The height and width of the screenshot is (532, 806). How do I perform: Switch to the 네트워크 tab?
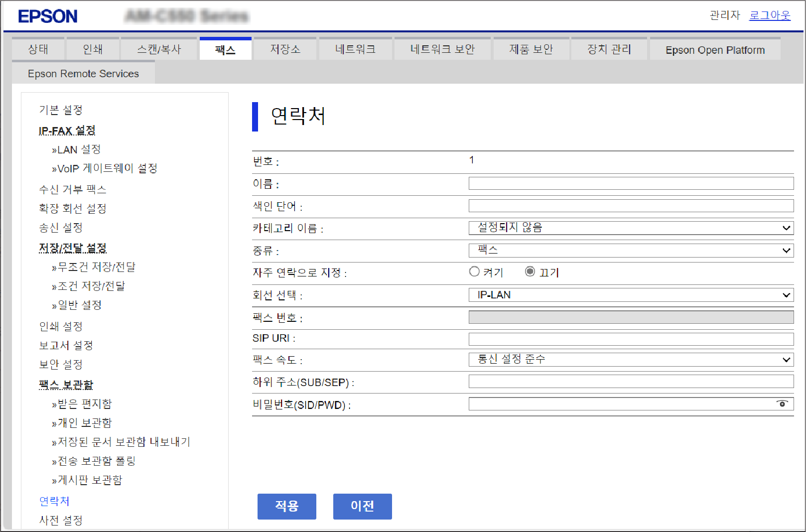coord(355,49)
